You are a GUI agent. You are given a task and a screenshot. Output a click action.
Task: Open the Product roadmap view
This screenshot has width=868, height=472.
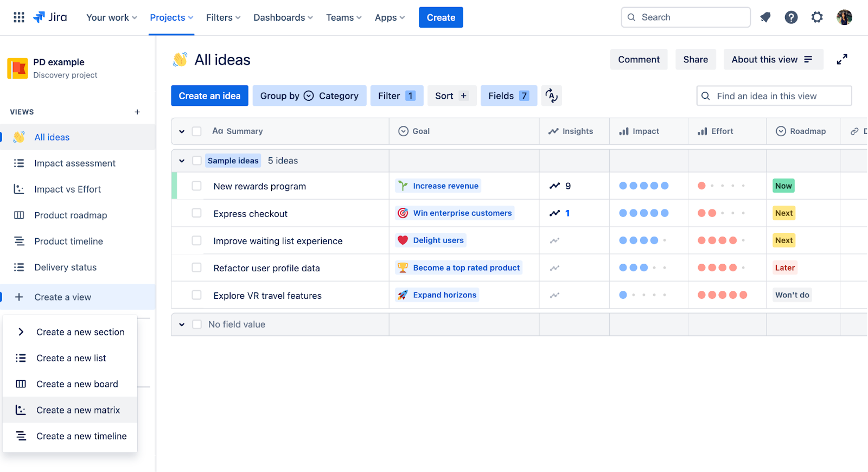coord(71,215)
